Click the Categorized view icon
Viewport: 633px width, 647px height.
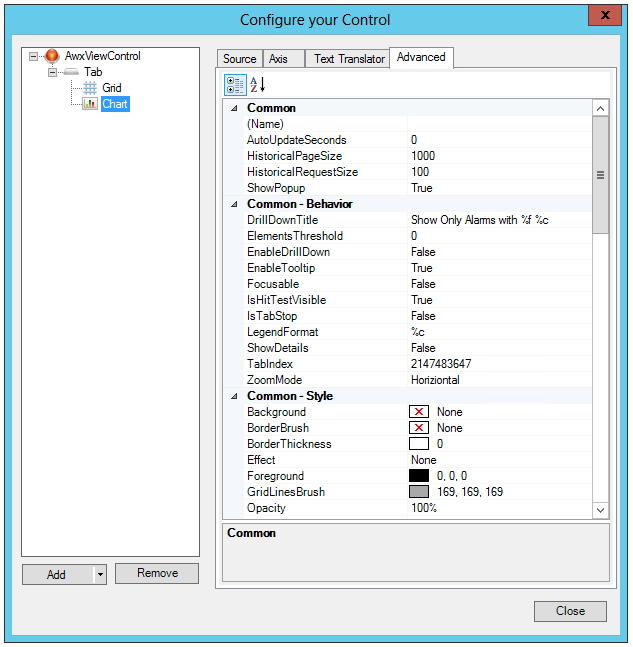(235, 85)
